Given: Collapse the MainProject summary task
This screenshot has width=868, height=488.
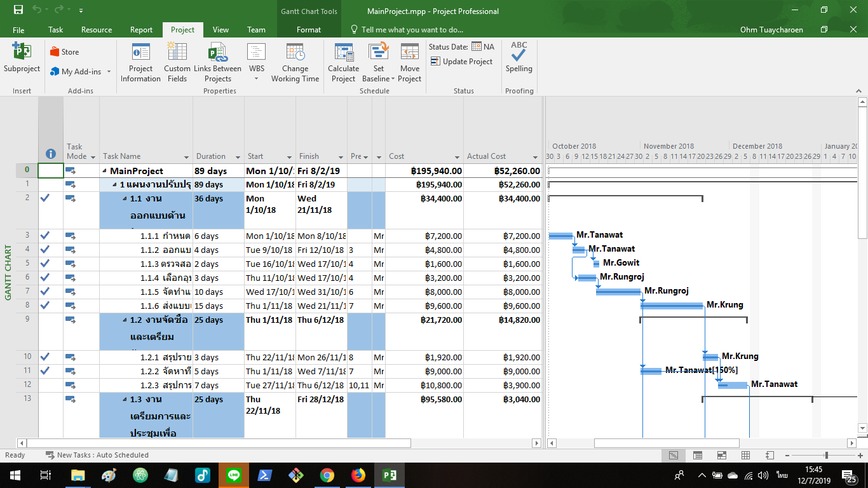Looking at the screenshot, I should pyautogui.click(x=104, y=171).
